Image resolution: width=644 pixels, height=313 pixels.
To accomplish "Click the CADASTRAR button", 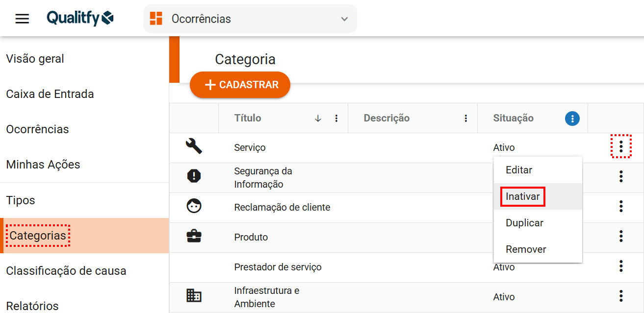I will 240,85.
